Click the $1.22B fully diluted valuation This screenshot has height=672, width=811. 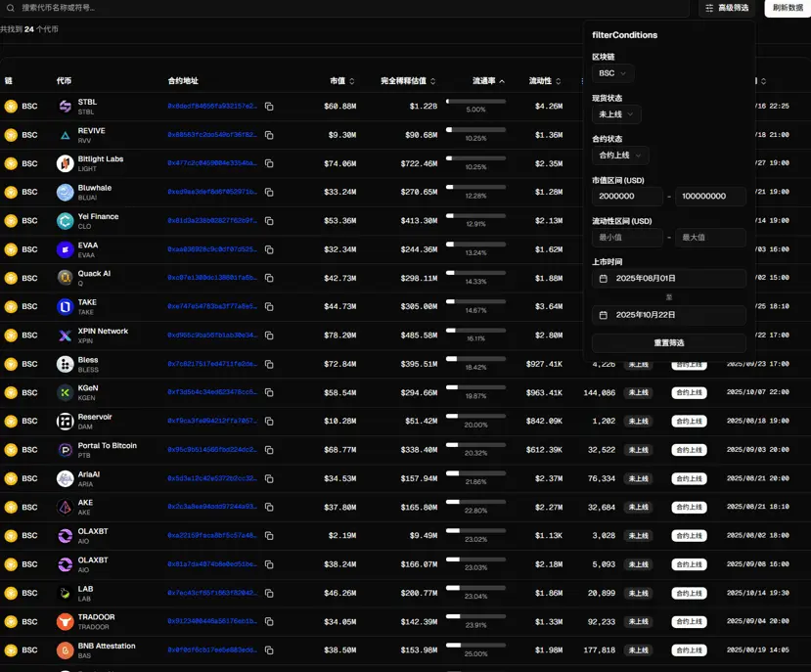tap(423, 106)
